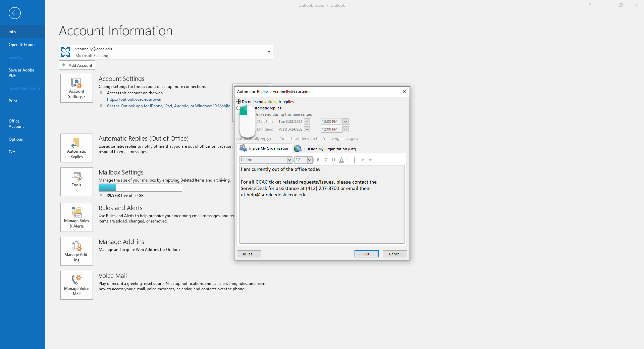Open the Account Settings icon

coord(76,88)
